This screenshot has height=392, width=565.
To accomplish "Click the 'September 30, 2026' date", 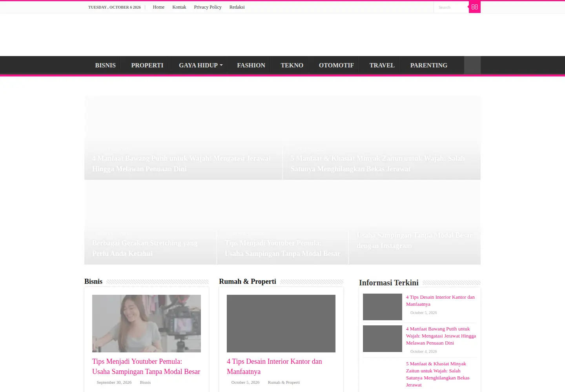I will point(114,382).
